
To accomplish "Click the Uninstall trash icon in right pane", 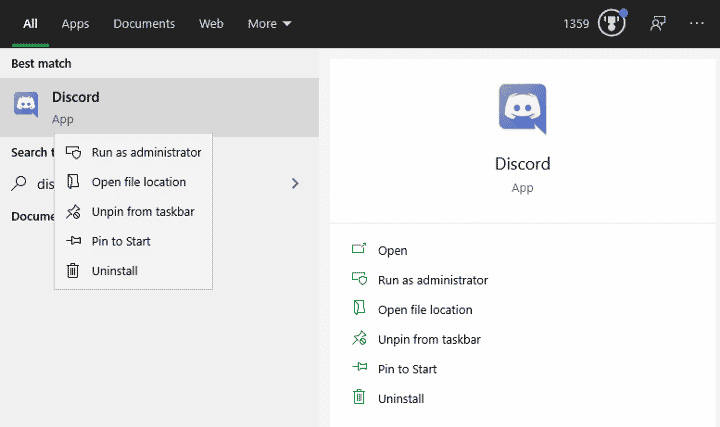I will (x=360, y=398).
